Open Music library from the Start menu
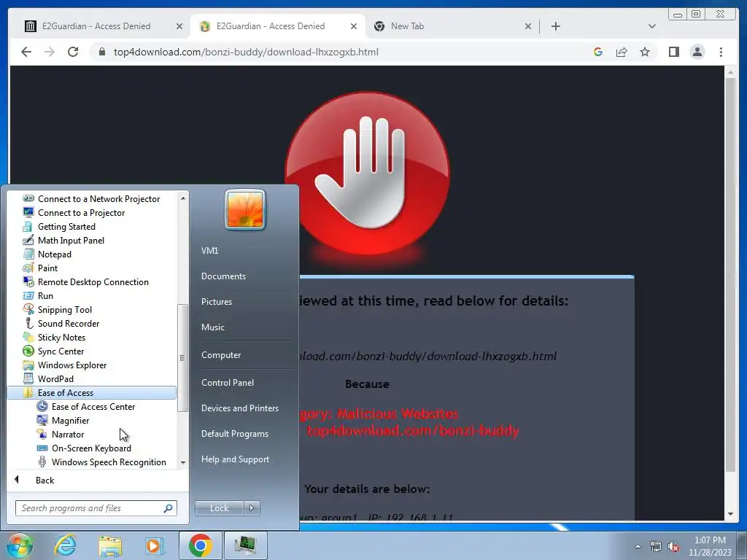 (212, 327)
